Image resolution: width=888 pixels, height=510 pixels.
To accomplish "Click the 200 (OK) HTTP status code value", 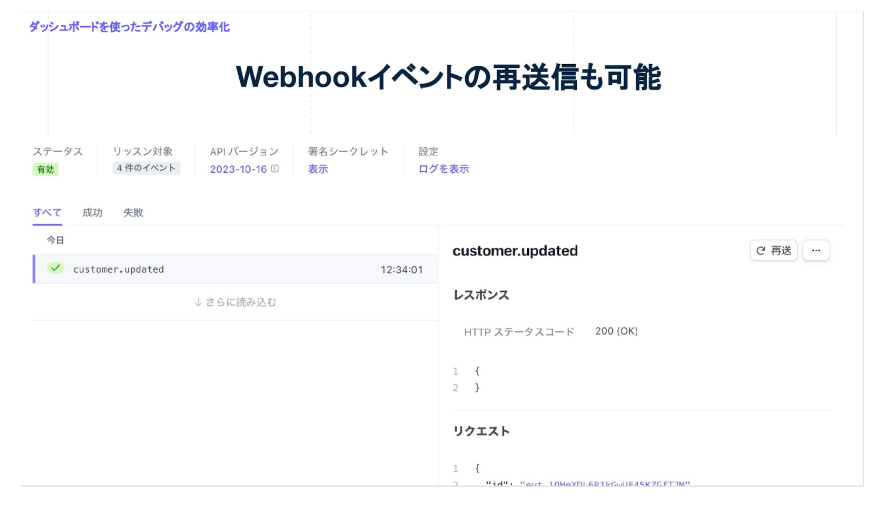I will [616, 332].
